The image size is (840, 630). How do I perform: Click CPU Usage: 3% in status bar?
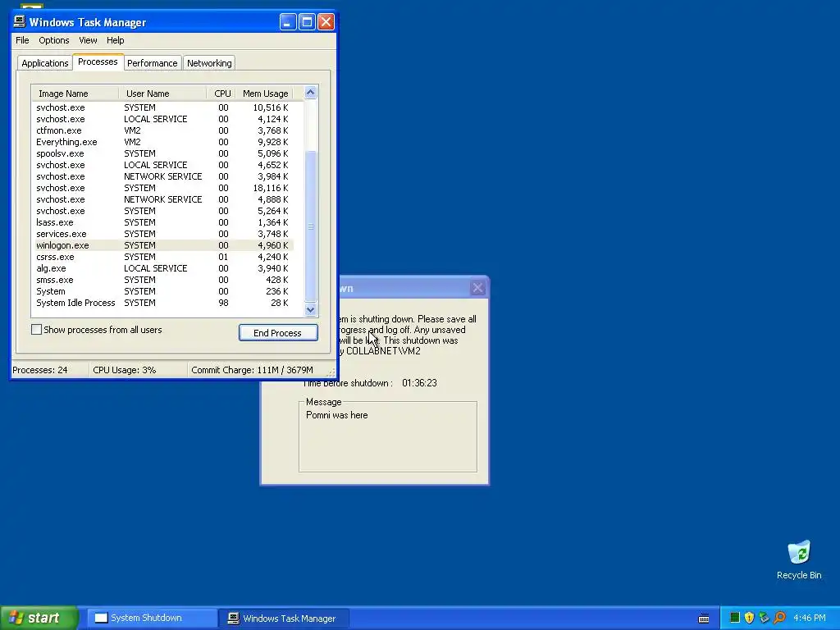point(138,370)
